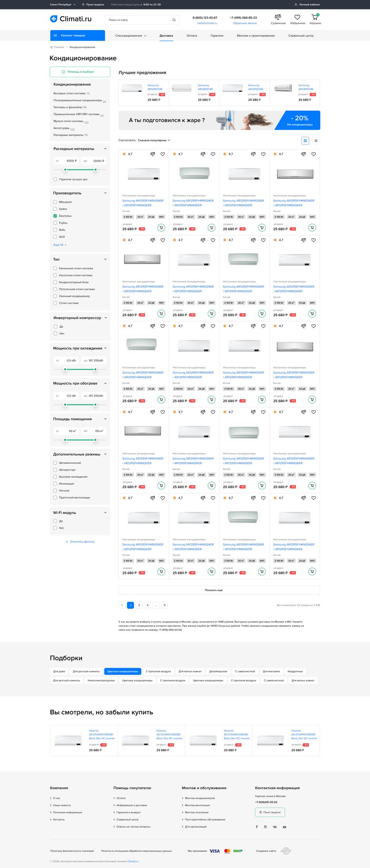370x868 pixels.
Task: Expand Еще 14 manufacturers link
Action: coord(60,245)
